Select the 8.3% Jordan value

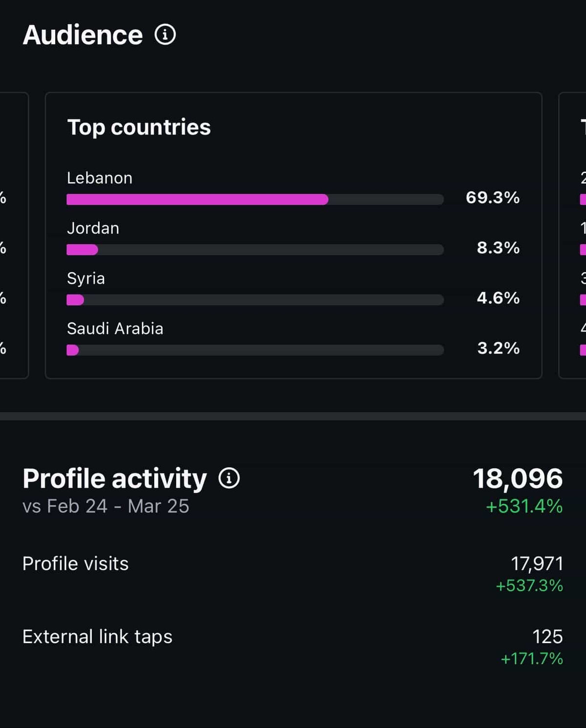[x=498, y=248]
